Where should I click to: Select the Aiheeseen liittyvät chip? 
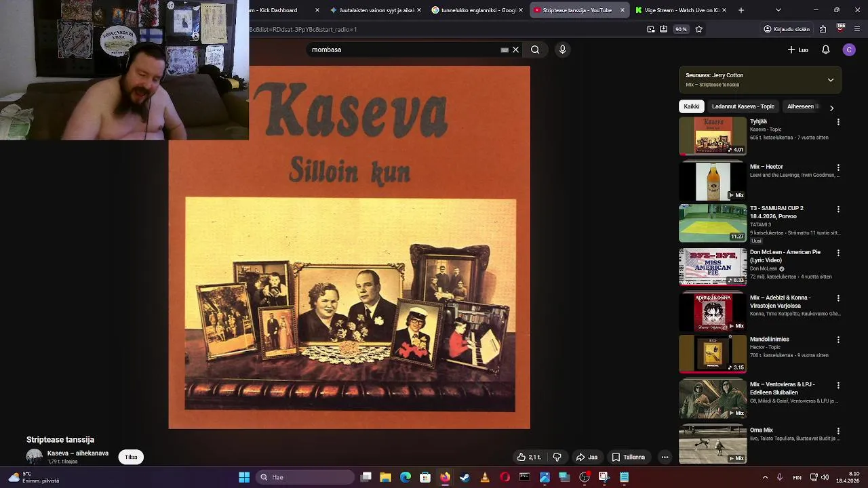[803, 106]
